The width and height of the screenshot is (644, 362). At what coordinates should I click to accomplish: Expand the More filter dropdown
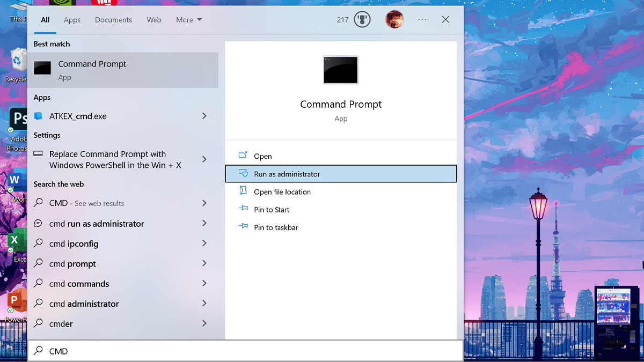(189, 20)
